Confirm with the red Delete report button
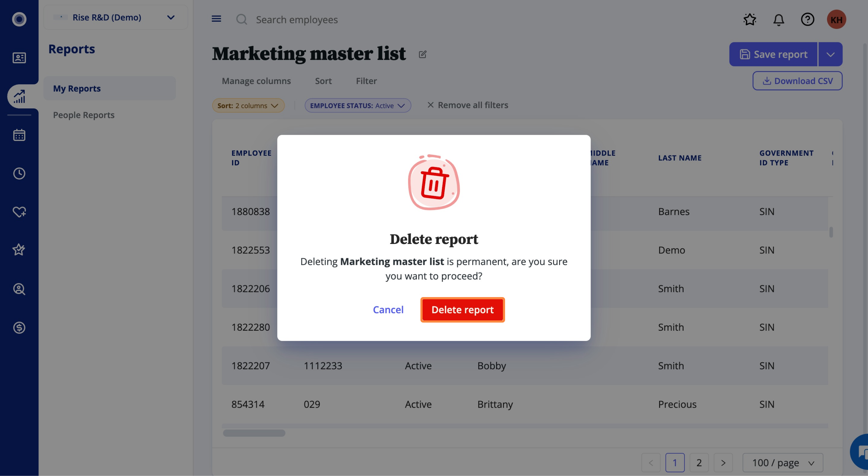Image resolution: width=868 pixels, height=476 pixels. [x=462, y=310]
